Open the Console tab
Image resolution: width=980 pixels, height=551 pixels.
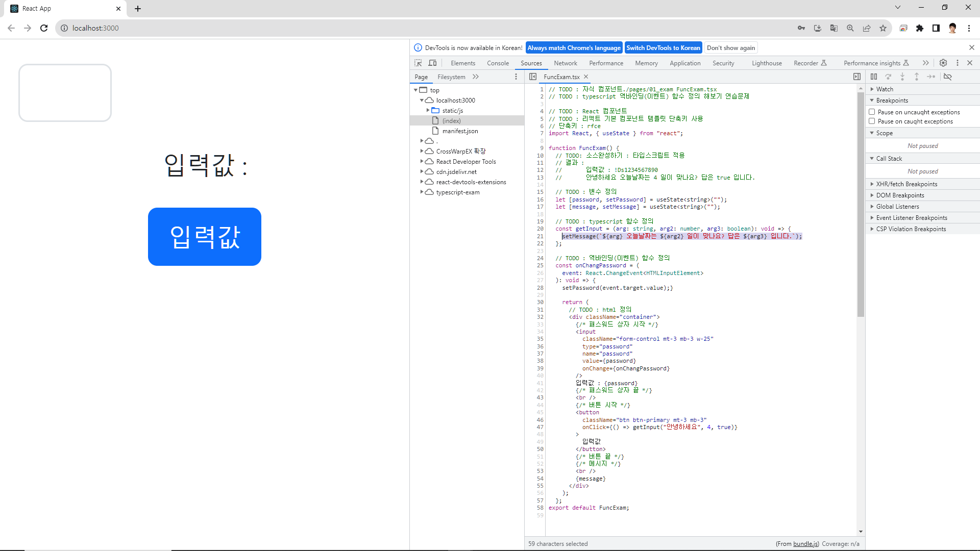498,63
